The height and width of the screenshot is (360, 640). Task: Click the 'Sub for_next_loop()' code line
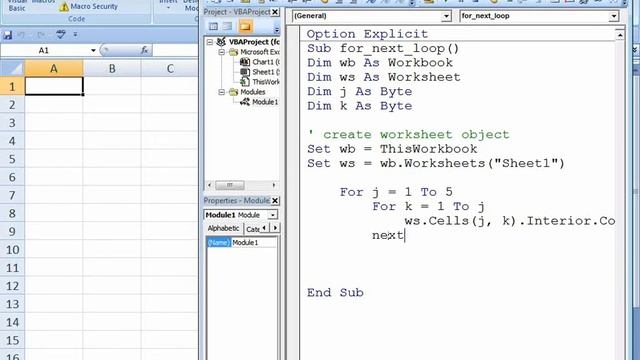[x=383, y=49]
